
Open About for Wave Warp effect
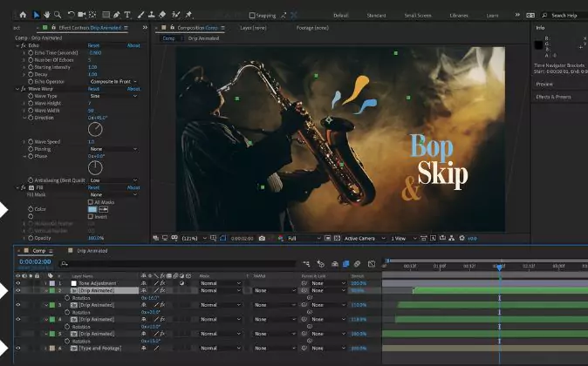(133, 89)
